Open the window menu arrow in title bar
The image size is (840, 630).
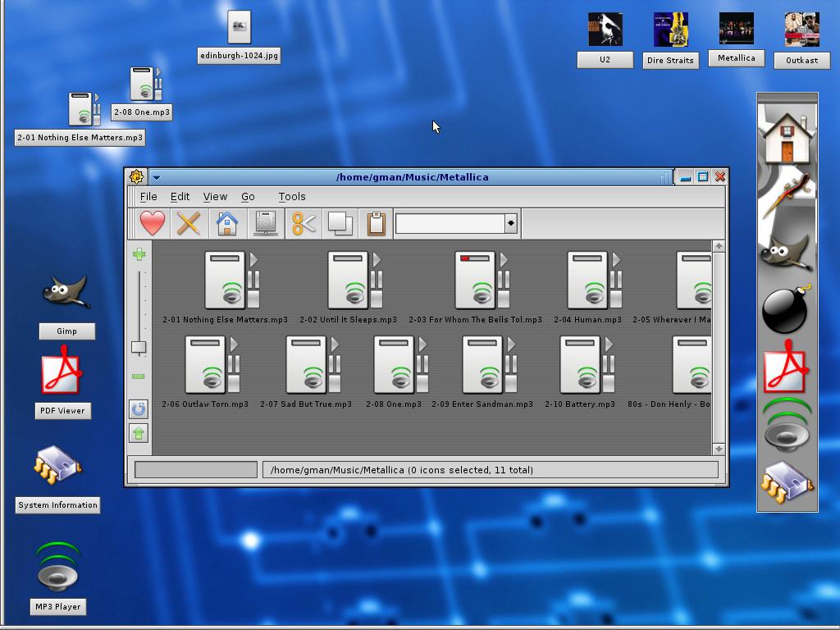tap(157, 177)
